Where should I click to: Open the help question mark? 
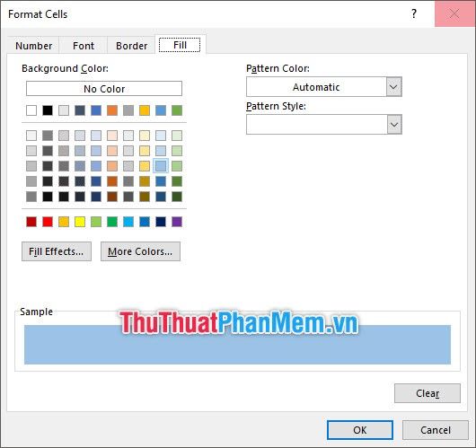pyautogui.click(x=414, y=13)
